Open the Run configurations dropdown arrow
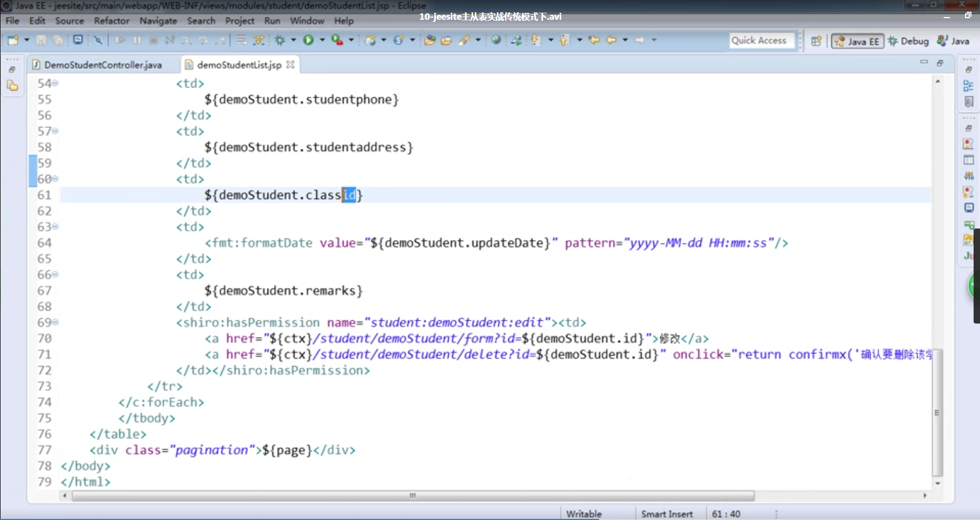980x520 pixels. coord(322,40)
